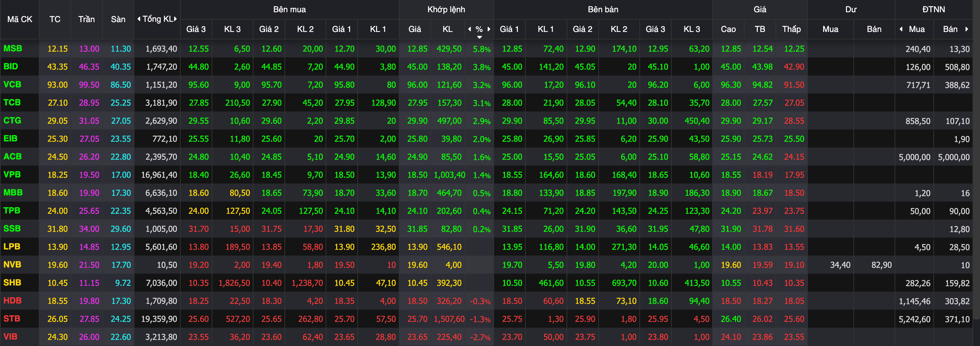The height and width of the screenshot is (346, 980).
Task: Open the VIB stock symbol
Action: coord(10,336)
